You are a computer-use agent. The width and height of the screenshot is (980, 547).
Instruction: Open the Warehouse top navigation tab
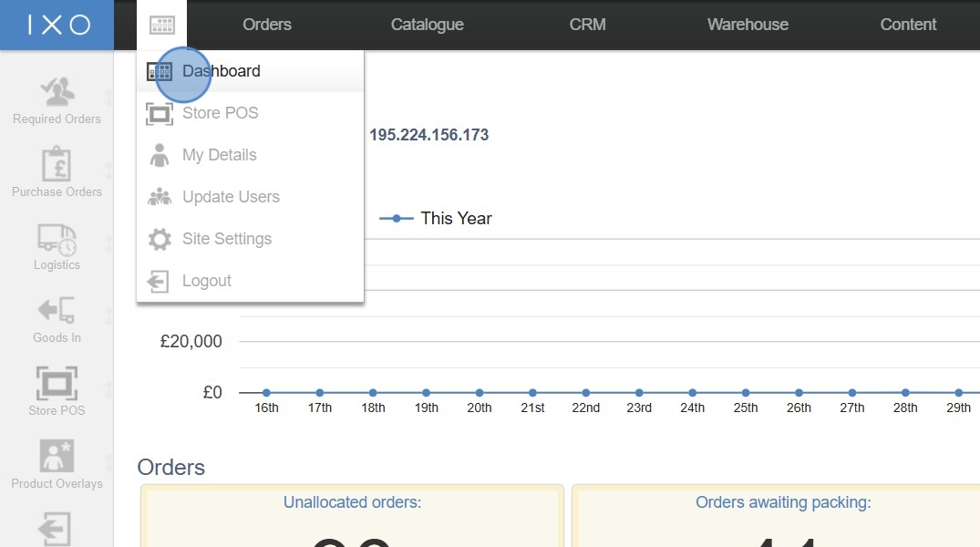coord(748,25)
